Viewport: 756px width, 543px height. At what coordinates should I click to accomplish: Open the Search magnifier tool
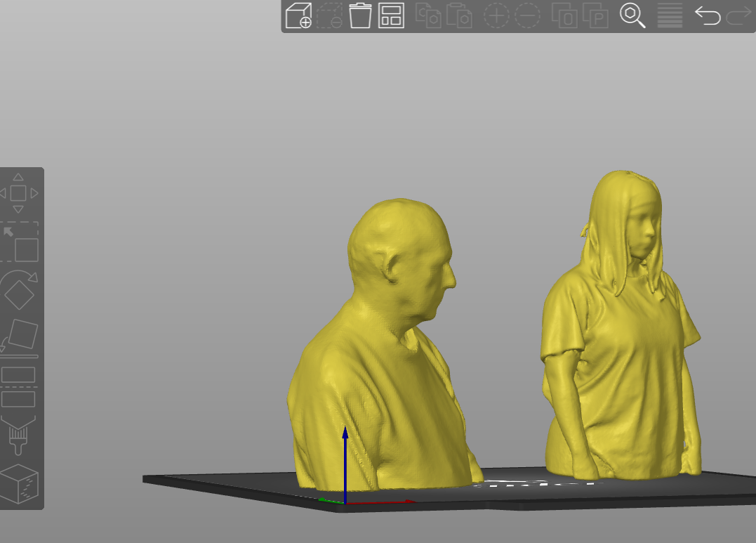(632, 15)
